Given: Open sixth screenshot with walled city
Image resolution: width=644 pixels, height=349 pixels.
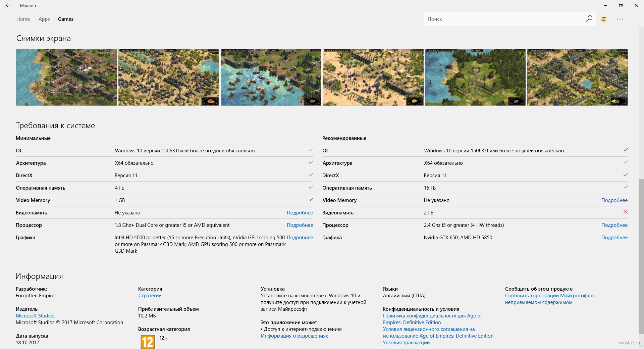Looking at the screenshot, I should click(x=578, y=77).
